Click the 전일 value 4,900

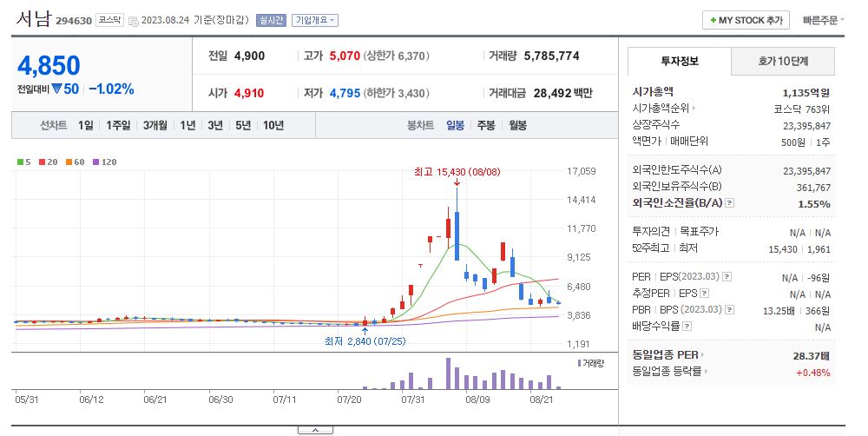[x=249, y=56]
